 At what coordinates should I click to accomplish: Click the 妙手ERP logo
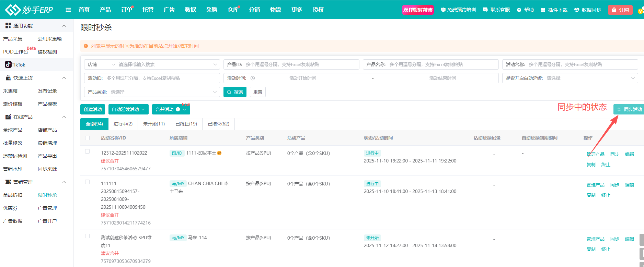coord(29,10)
